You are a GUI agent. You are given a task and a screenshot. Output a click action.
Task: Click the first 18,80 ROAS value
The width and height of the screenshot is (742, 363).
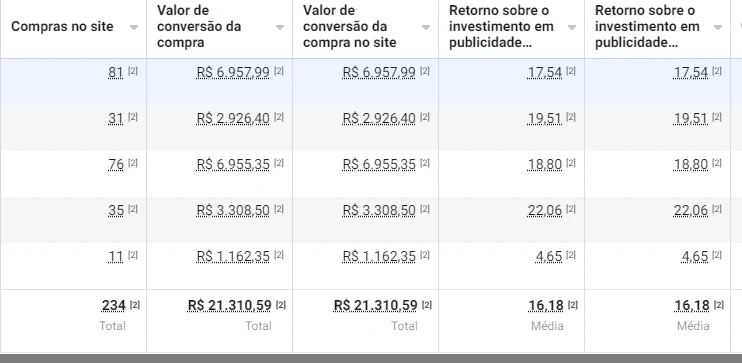545,164
